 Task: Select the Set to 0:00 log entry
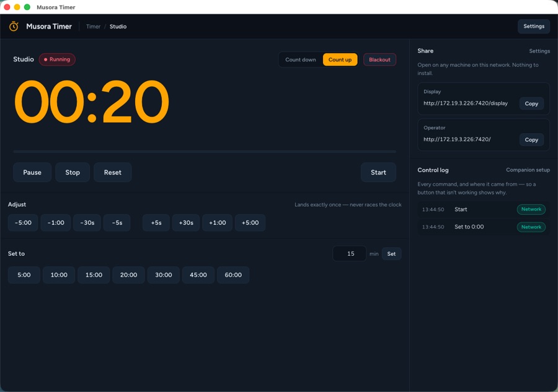click(x=484, y=227)
